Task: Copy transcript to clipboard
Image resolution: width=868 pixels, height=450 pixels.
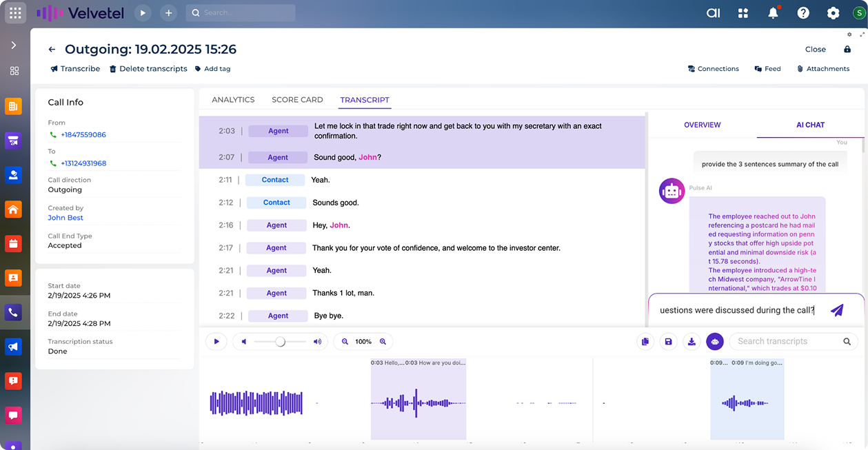Action: [x=645, y=341]
